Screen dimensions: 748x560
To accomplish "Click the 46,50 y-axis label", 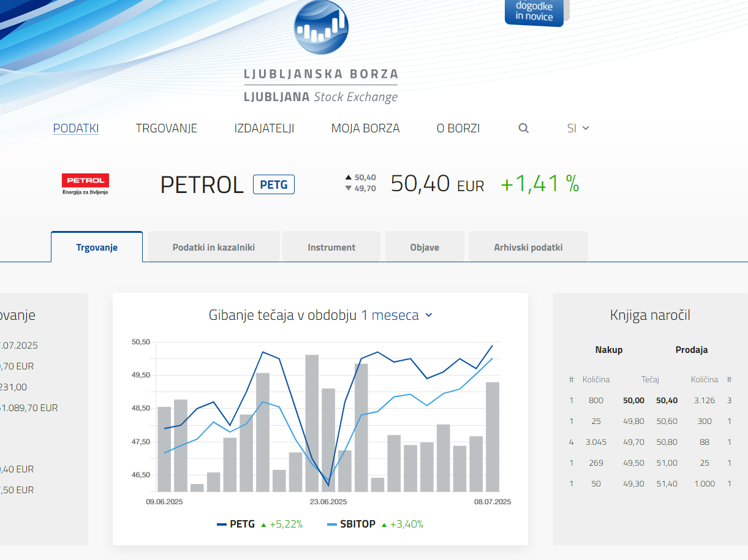I will pyautogui.click(x=141, y=475).
